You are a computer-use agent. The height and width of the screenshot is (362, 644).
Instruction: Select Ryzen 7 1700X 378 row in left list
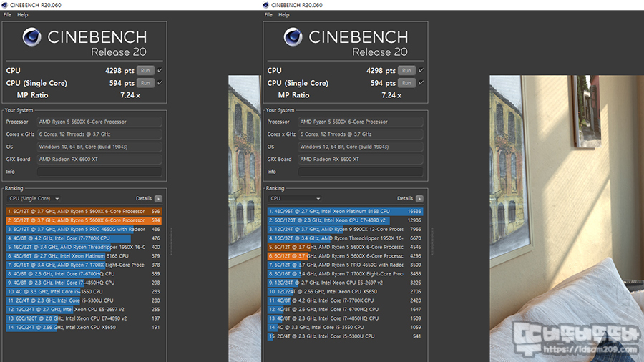click(84, 265)
